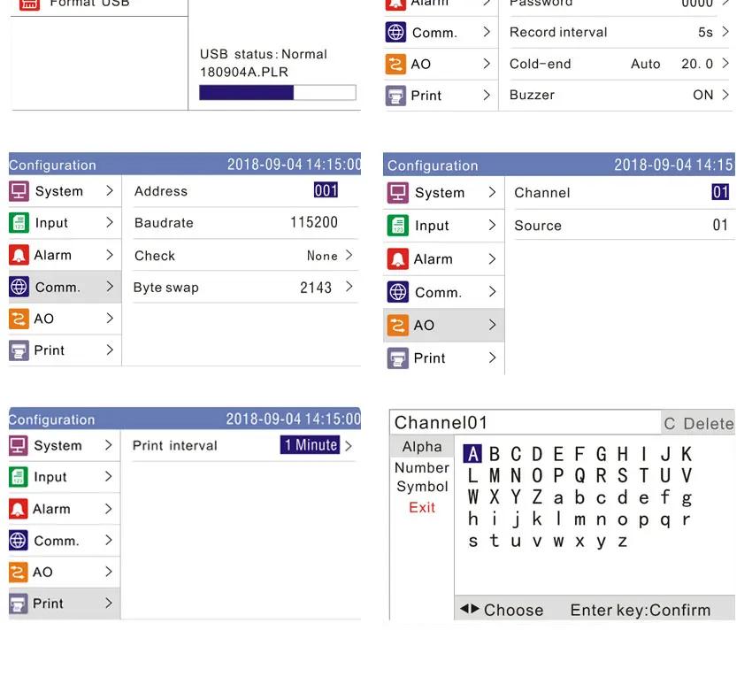Click orange AO icon beside Cold-end row
The image size is (752, 700).
pyautogui.click(x=395, y=64)
